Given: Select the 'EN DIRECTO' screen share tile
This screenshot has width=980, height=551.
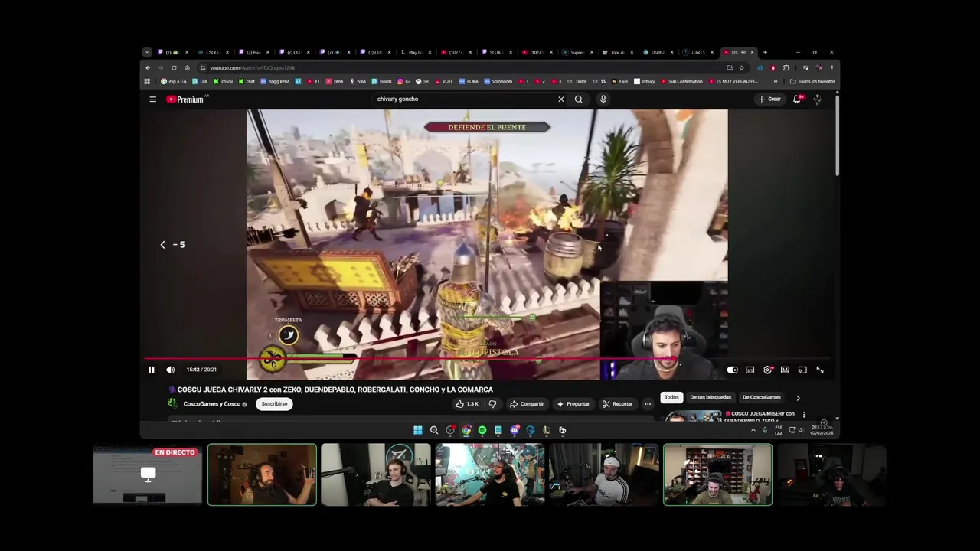Looking at the screenshot, I should pyautogui.click(x=148, y=474).
